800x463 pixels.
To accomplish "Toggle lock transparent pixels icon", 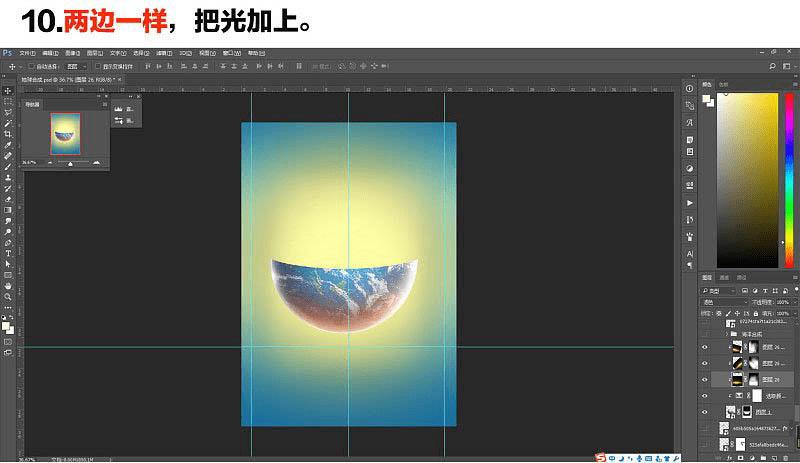I will point(719,313).
